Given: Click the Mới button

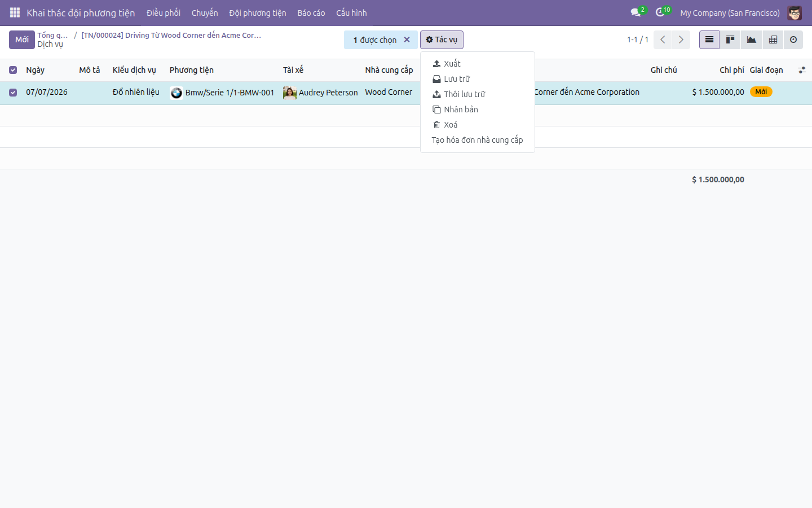Looking at the screenshot, I should pos(22,40).
